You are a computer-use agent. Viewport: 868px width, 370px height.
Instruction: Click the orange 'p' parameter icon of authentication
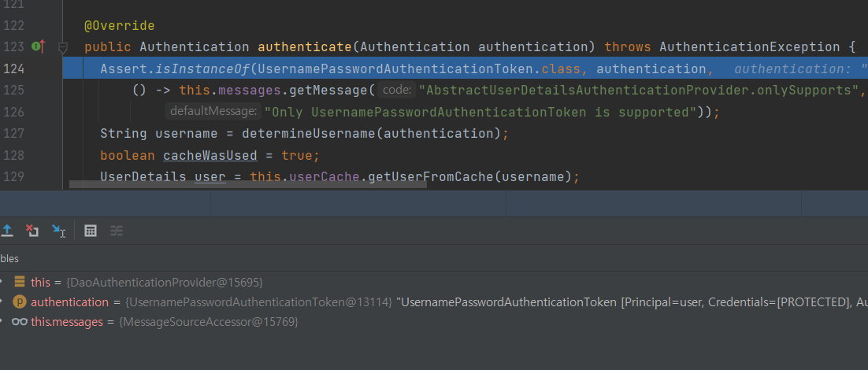tap(20, 302)
